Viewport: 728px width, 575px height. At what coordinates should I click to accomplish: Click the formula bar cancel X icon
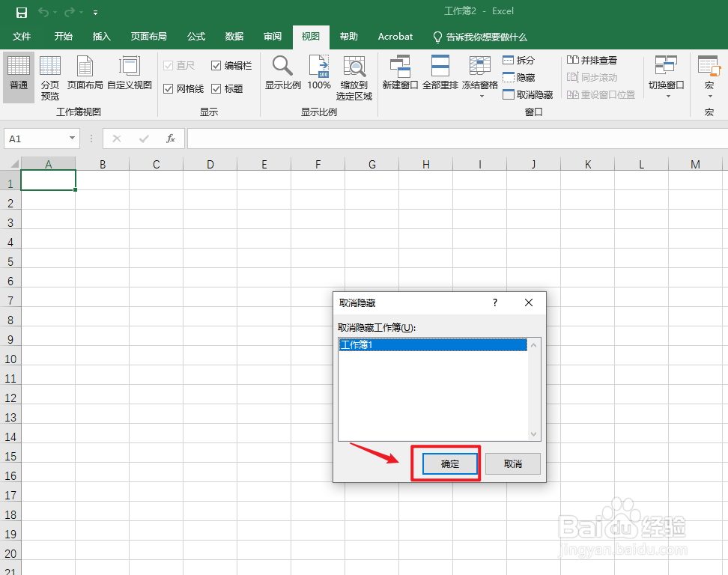[117, 139]
